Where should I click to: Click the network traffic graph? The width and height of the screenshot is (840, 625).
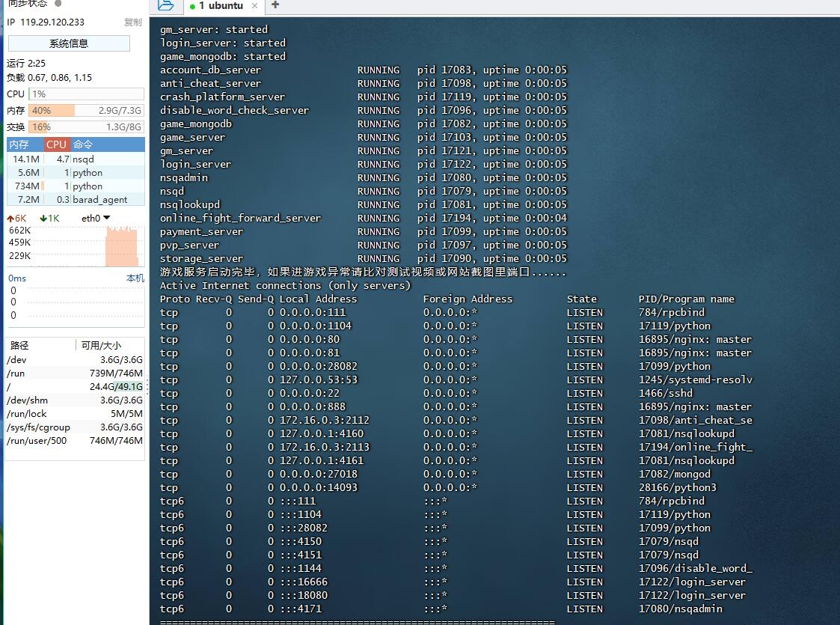pyautogui.click(x=88, y=246)
